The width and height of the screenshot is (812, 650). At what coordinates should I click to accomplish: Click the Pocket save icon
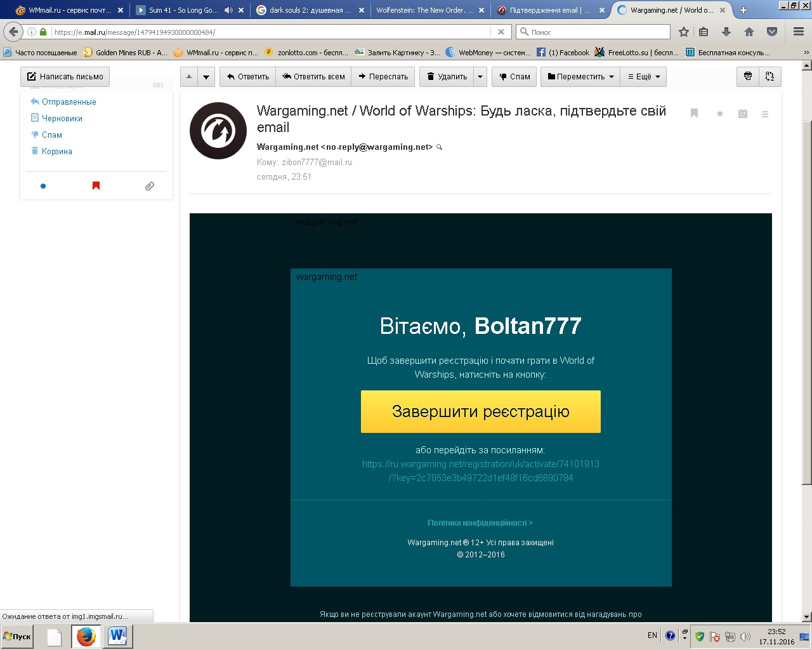click(x=772, y=32)
